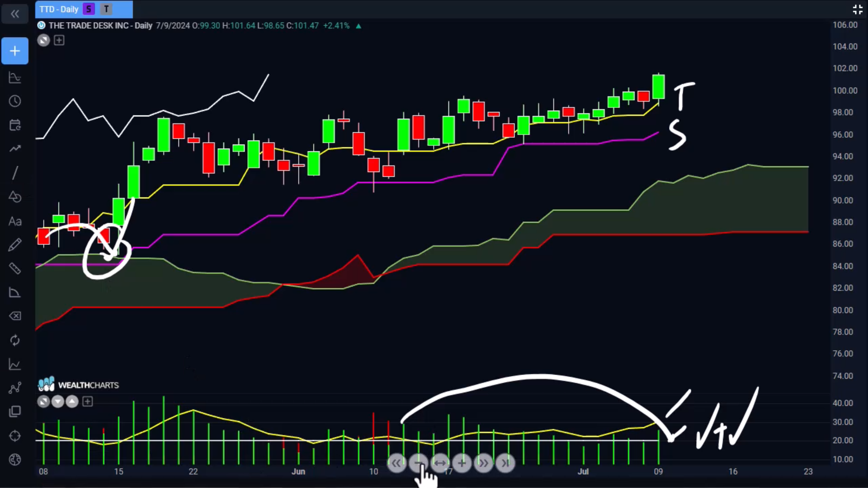Click the green up-triangle change indicator

tap(359, 26)
